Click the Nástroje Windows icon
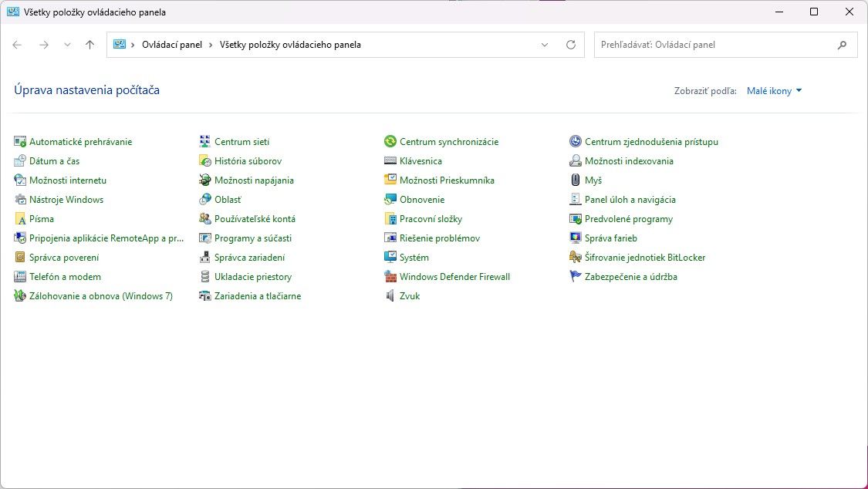This screenshot has height=489, width=868. point(20,200)
